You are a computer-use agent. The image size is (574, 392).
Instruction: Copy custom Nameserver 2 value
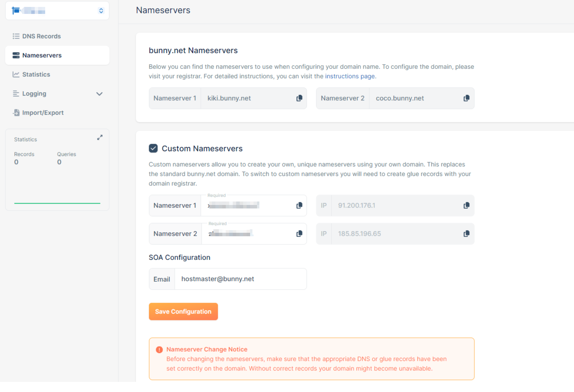299,234
